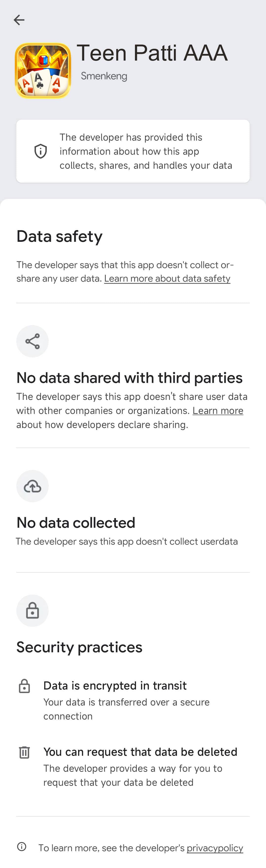The height and width of the screenshot is (868, 266).
Task: Tap the Teen Patti AAA title
Action: tap(152, 53)
